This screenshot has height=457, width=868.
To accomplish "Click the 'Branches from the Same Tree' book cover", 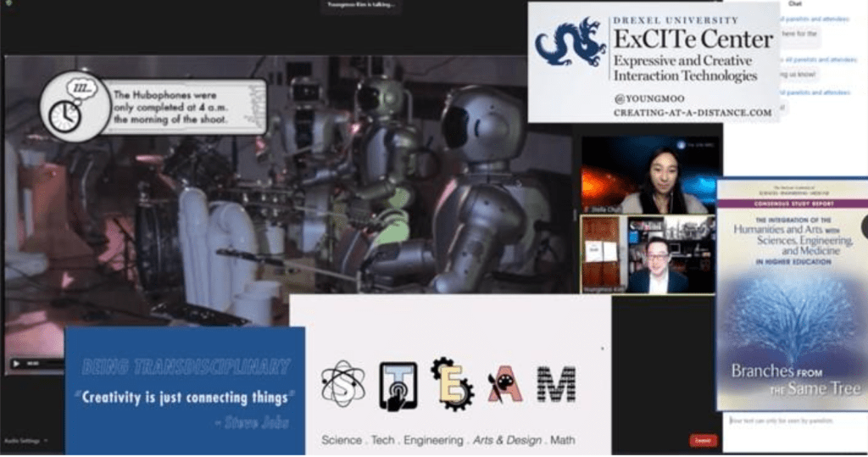I will click(791, 294).
